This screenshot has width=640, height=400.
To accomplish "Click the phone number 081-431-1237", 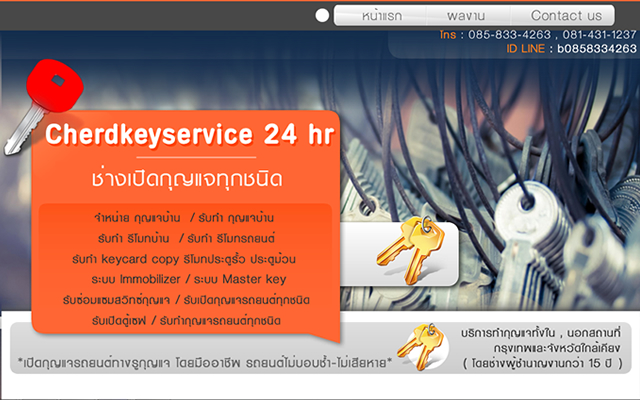I will [599, 35].
